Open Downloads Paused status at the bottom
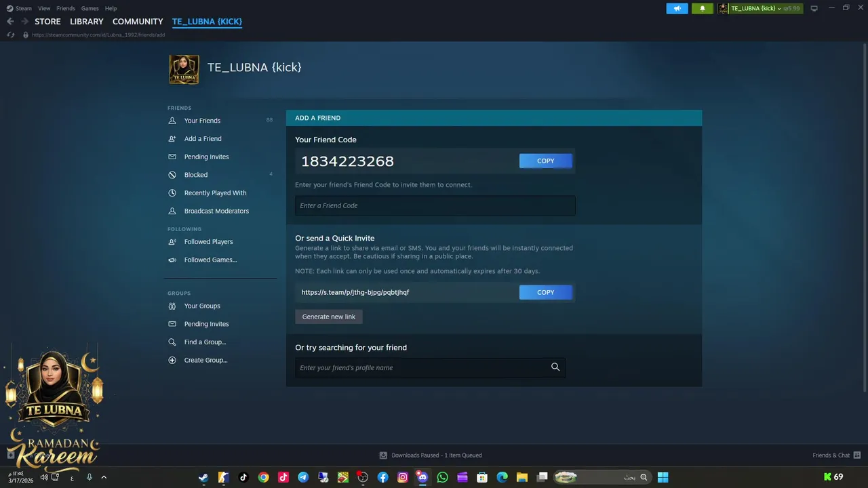 [x=431, y=455]
